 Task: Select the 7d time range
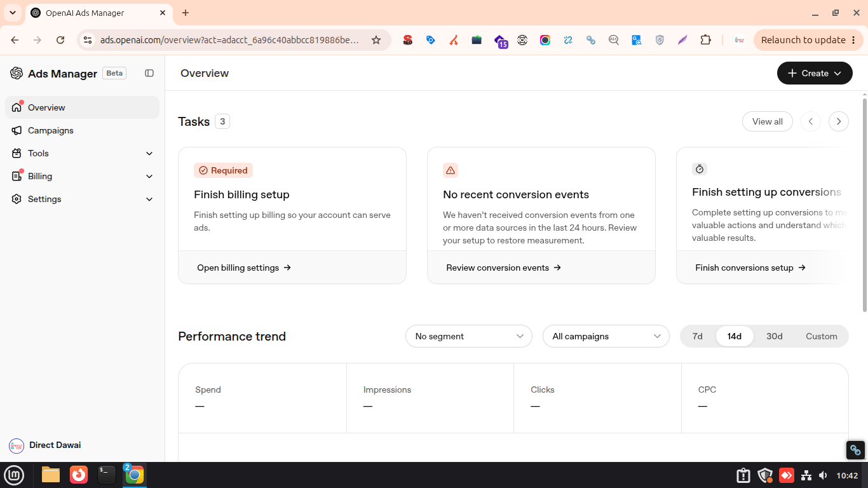tap(698, 336)
